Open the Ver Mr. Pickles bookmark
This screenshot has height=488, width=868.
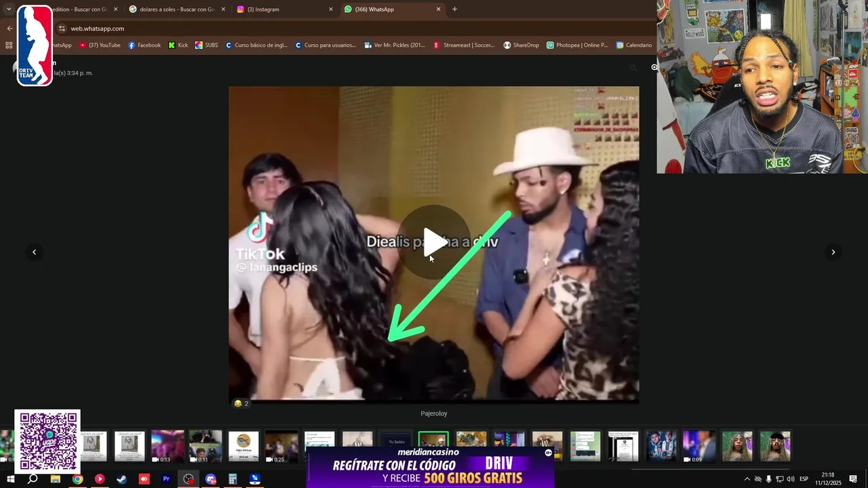click(x=395, y=45)
